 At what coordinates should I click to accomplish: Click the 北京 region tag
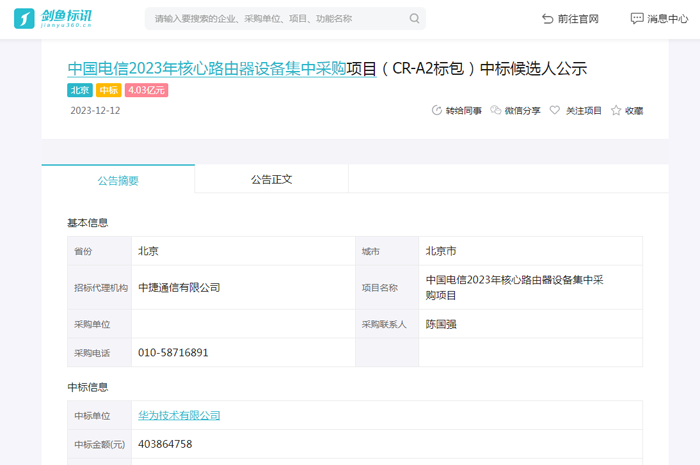click(x=79, y=90)
